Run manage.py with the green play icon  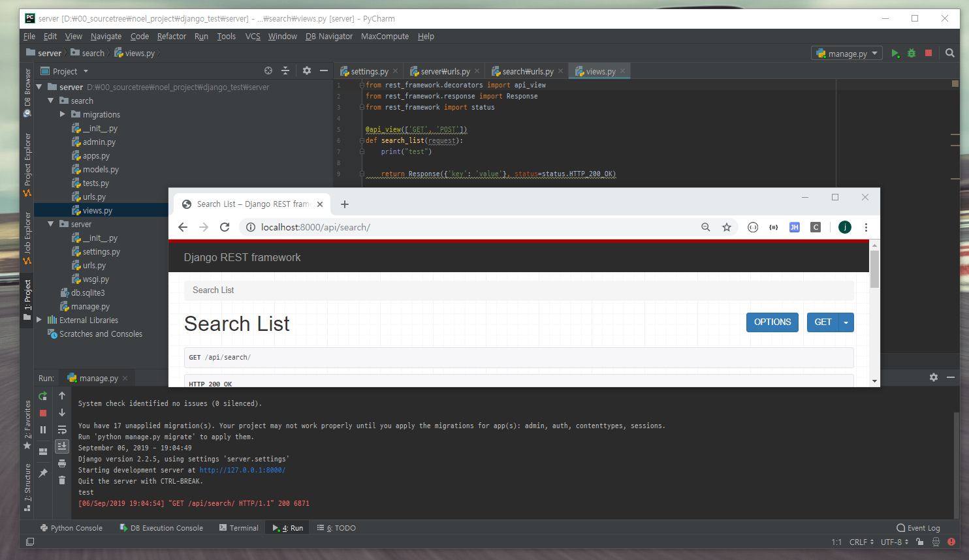pos(895,54)
